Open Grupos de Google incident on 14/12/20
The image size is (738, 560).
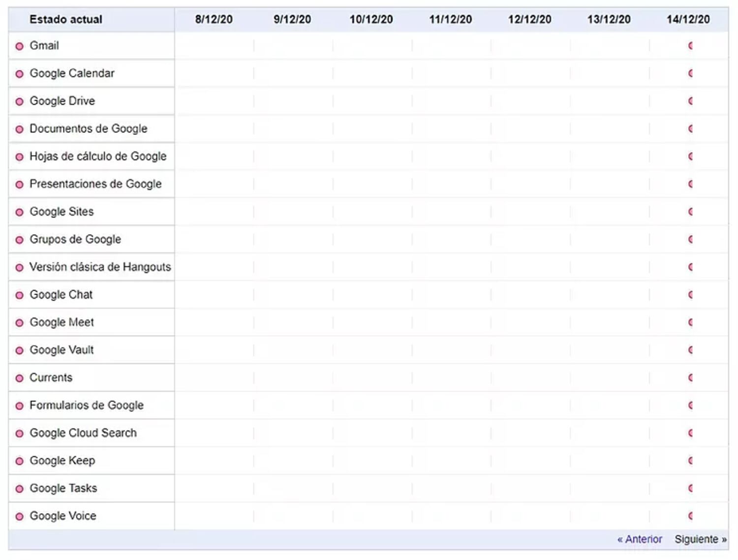691,239
